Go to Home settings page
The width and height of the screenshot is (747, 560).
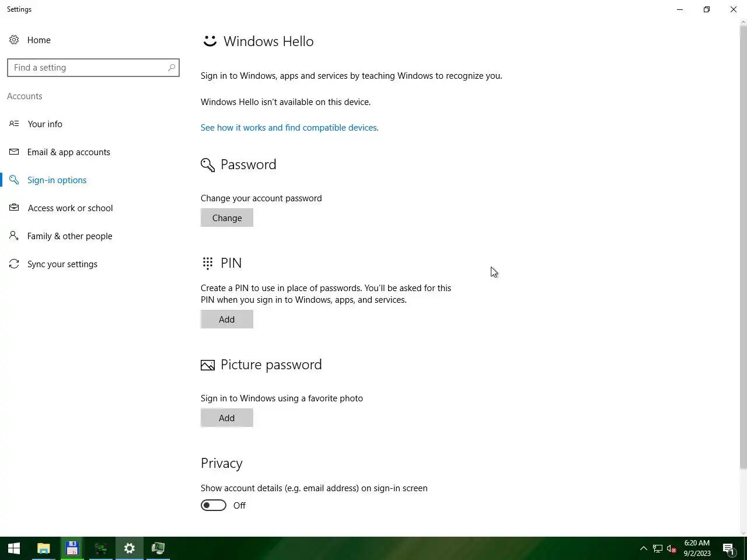click(x=39, y=40)
